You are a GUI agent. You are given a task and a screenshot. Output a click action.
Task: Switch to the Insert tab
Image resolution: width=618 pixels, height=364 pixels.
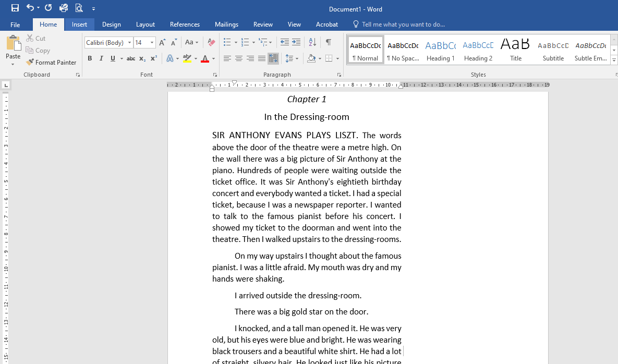click(x=79, y=25)
